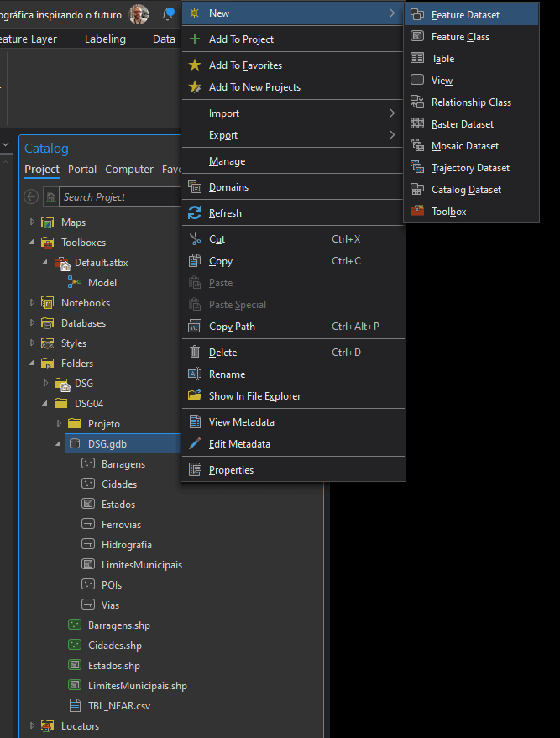
Task: Choose Show In File Explorer
Action: [x=254, y=396]
